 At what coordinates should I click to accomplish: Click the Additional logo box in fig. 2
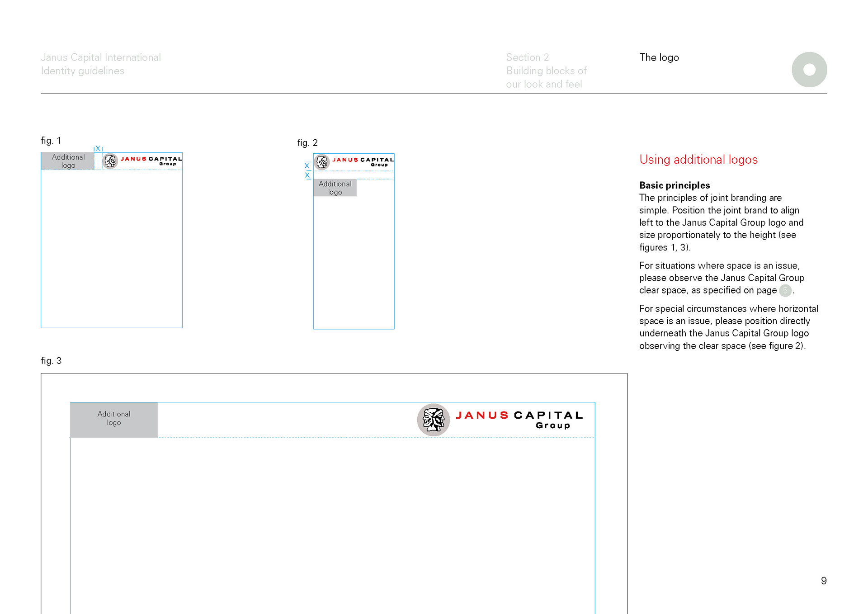pyautogui.click(x=335, y=188)
